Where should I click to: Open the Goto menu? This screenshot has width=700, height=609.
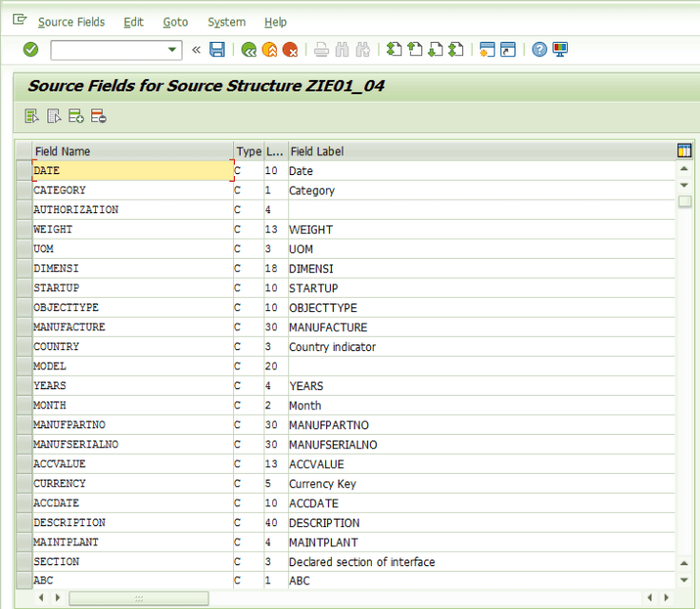pyautogui.click(x=175, y=22)
